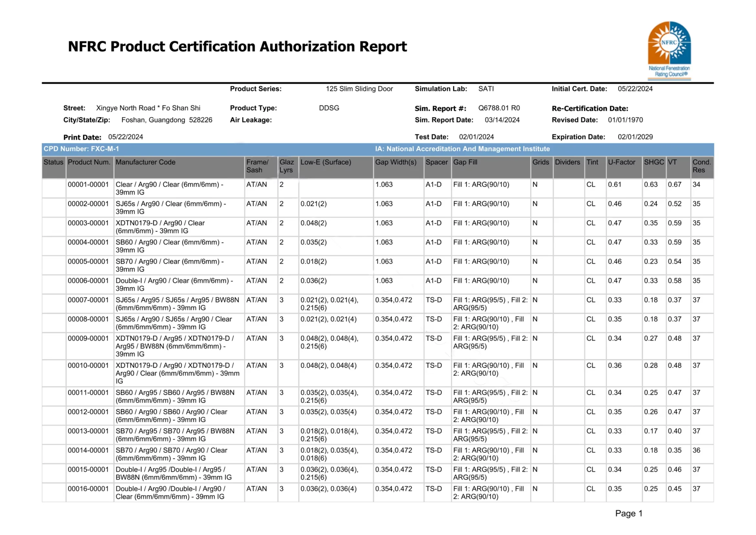
Task: Click spacer TS-D in row 00008-00001
Action: (433, 319)
